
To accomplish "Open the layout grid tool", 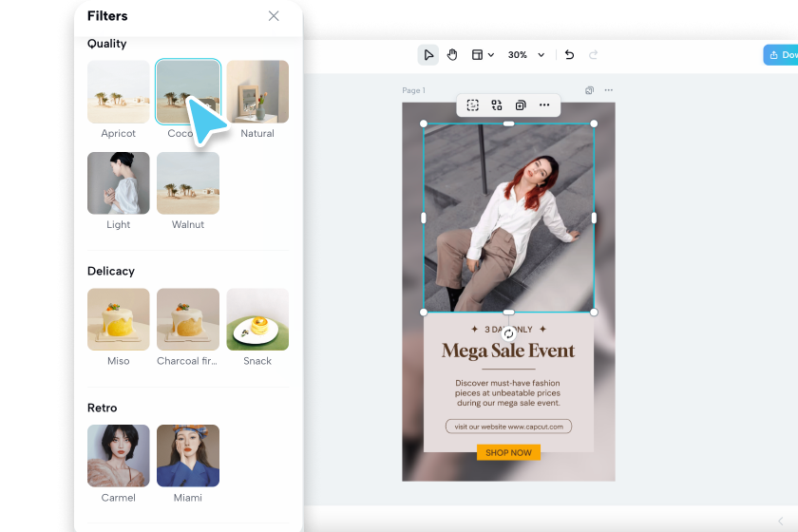I will 477,54.
